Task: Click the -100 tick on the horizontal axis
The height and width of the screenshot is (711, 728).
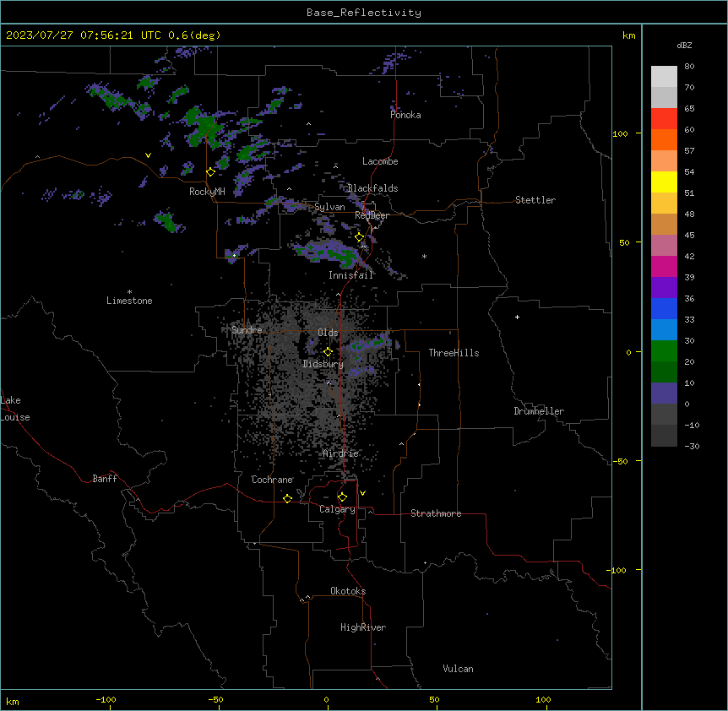Action: click(106, 699)
